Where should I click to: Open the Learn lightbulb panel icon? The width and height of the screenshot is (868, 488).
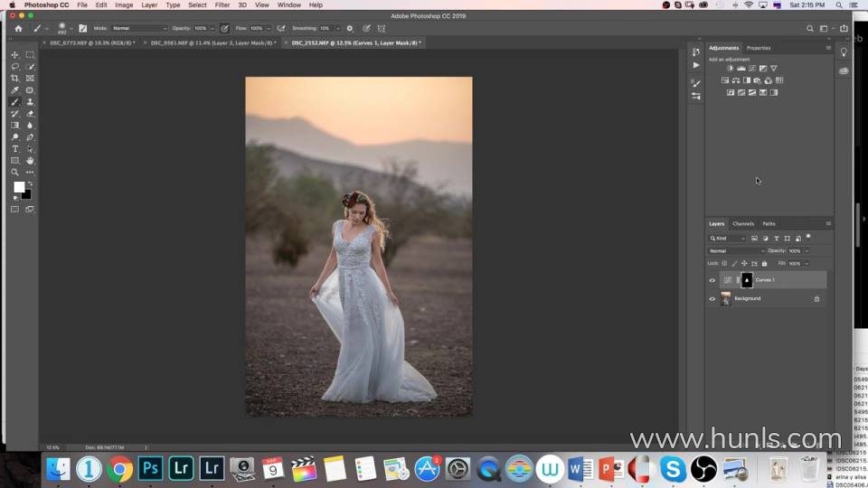(x=844, y=52)
